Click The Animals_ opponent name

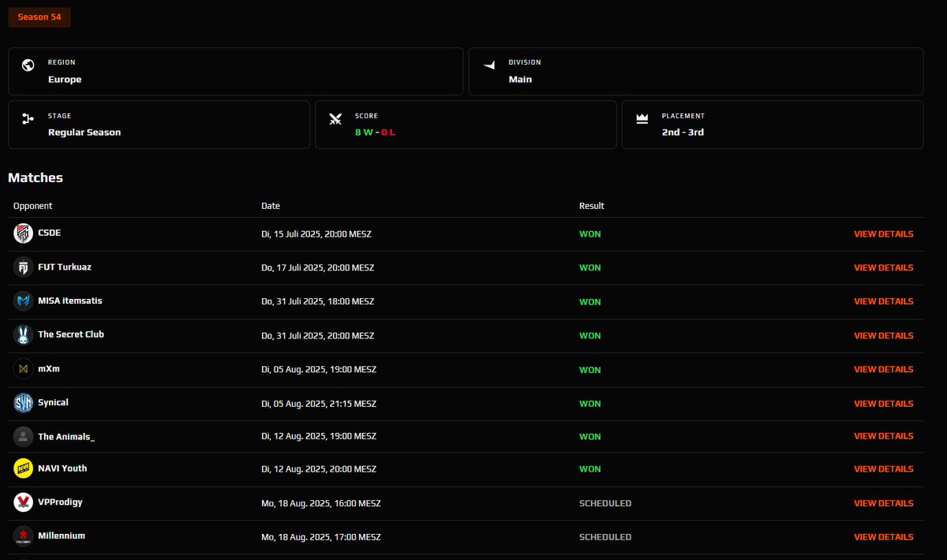(66, 436)
